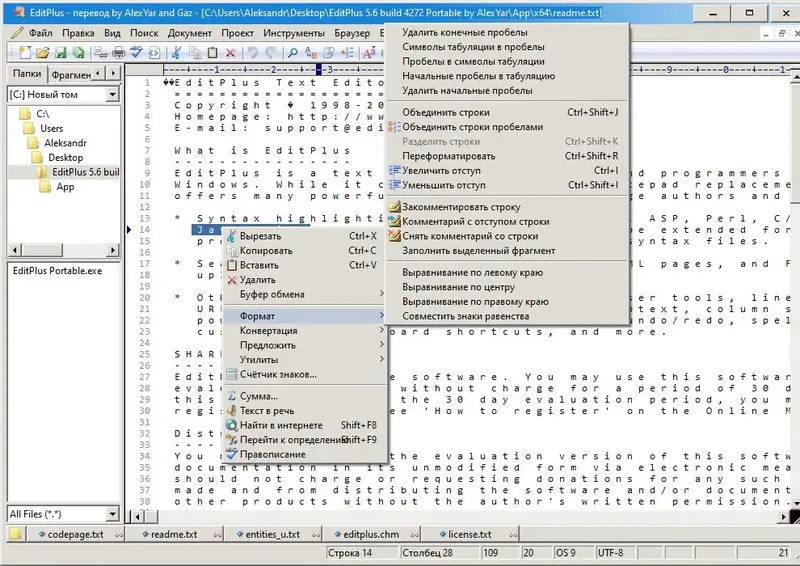Open the Файл menu
Viewport: 800px width, 566px height.
pyautogui.click(x=40, y=33)
